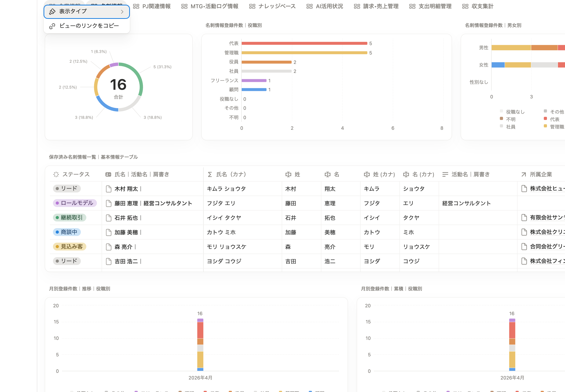The width and height of the screenshot is (565, 392).
Task: Click the orange 役員 bar in 役職別 chart
Action: click(x=267, y=62)
